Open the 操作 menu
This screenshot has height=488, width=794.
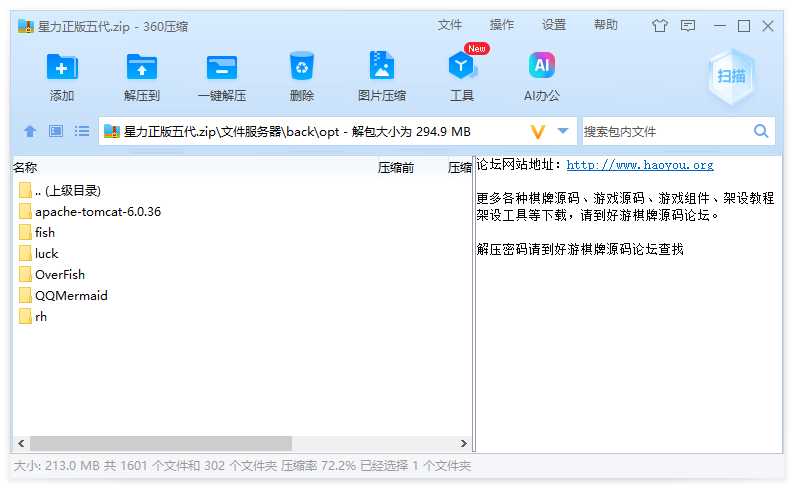(x=502, y=25)
